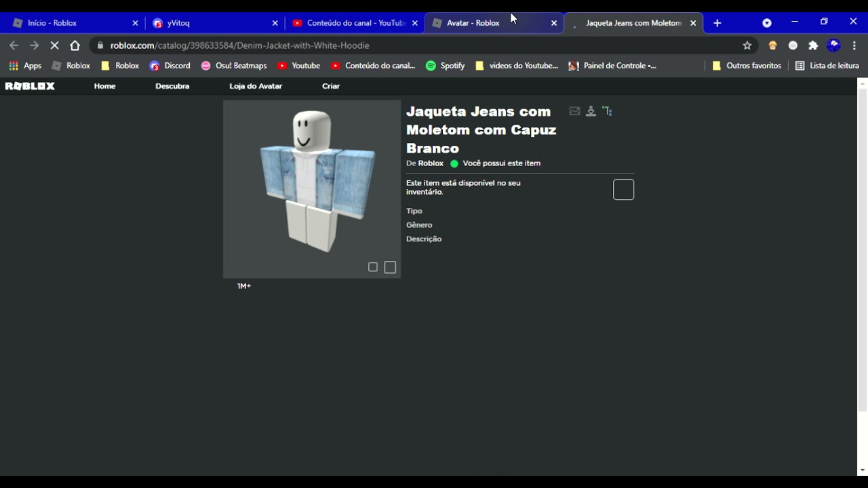
Task: Click the empty square button under the divider
Action: [x=623, y=190]
